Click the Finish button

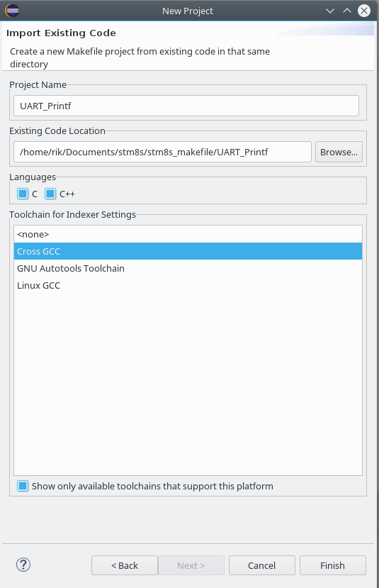pyautogui.click(x=332, y=565)
